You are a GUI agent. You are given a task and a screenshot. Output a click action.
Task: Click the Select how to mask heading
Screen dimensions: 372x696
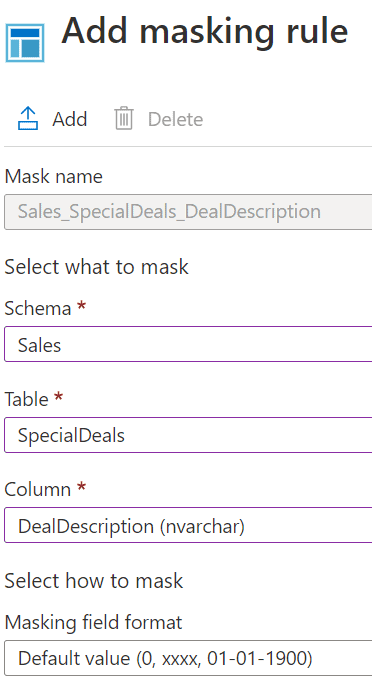point(94,581)
